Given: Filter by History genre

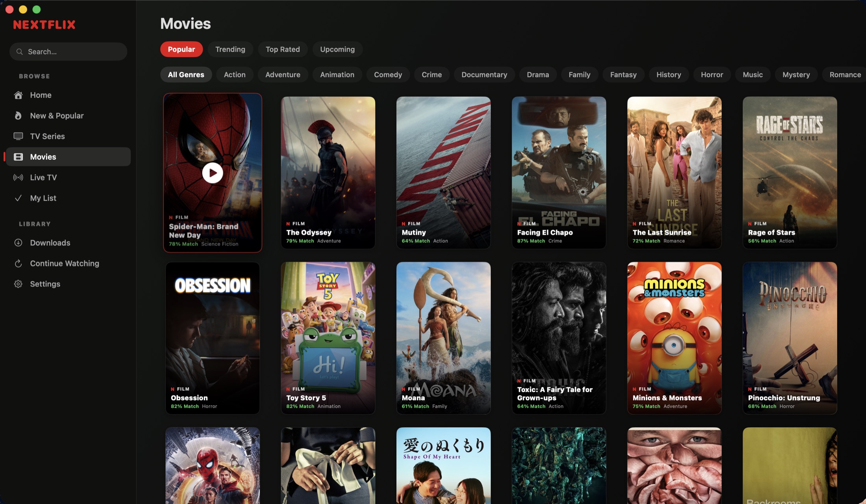Looking at the screenshot, I should pos(668,74).
